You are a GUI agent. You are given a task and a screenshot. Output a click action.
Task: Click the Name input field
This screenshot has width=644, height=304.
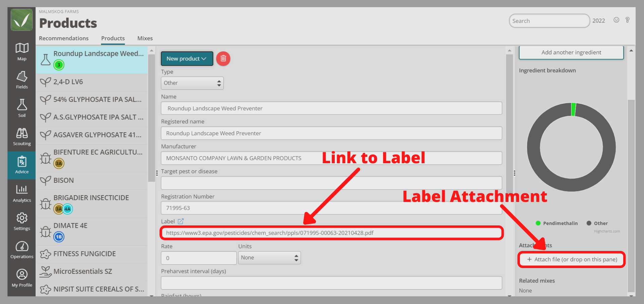point(331,108)
